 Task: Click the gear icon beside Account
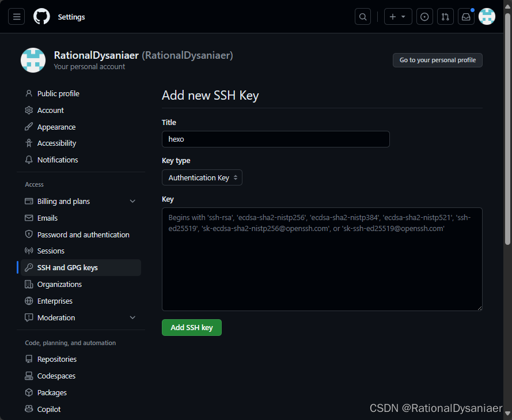tap(29, 110)
